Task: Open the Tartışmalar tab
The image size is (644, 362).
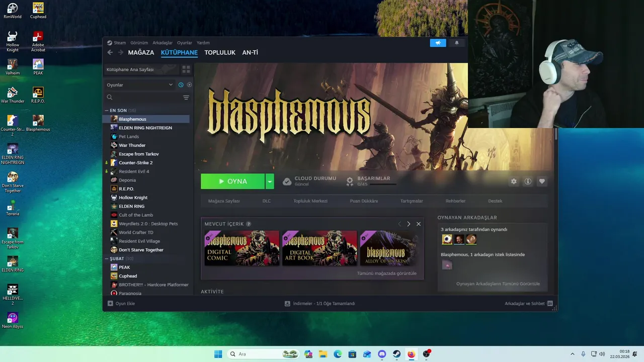Action: 412,201
